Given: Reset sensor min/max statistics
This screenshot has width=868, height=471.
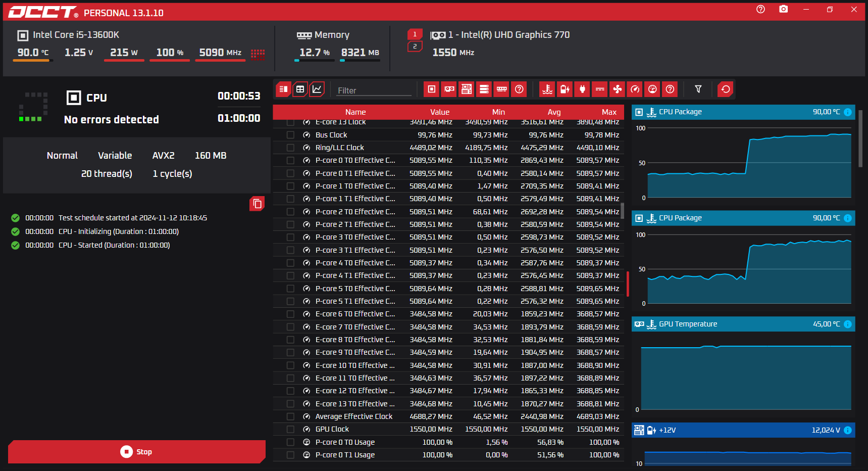Looking at the screenshot, I should [x=726, y=89].
